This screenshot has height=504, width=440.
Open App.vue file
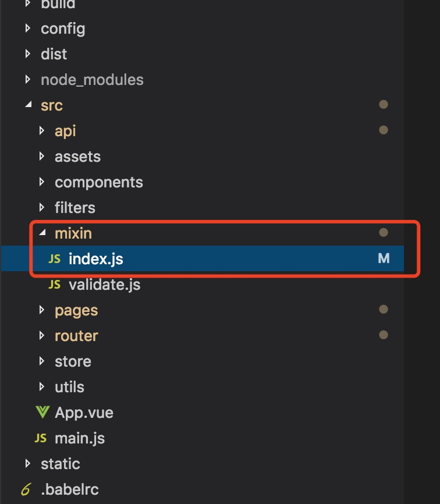tap(84, 413)
